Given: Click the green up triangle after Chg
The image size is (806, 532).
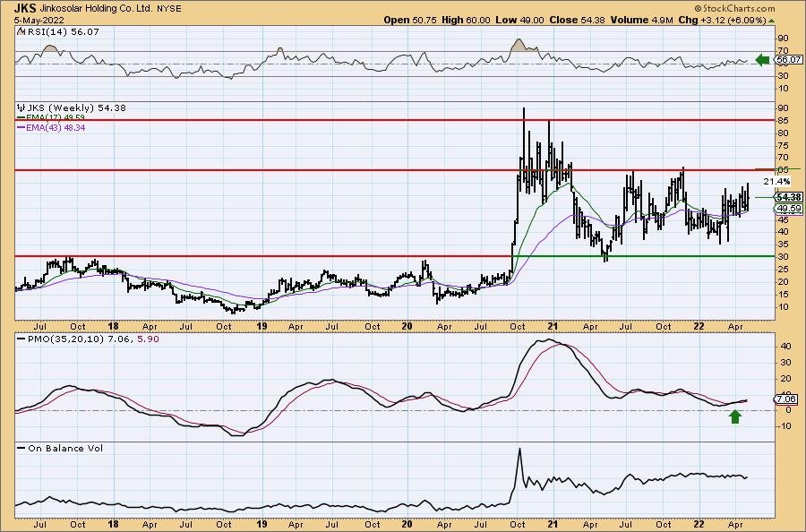Looking at the screenshot, I should [771, 21].
